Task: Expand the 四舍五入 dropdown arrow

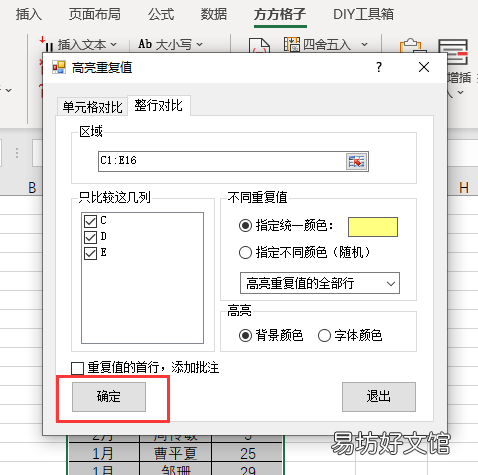Action: 364,44
